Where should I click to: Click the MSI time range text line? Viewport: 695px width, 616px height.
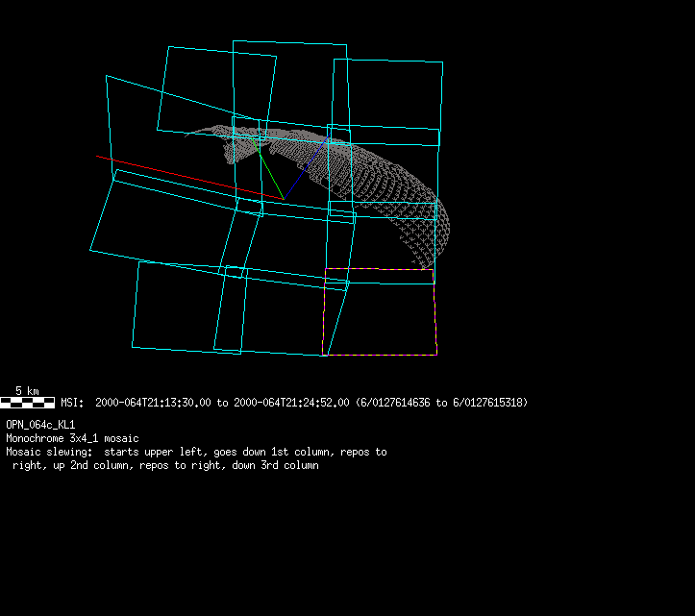coord(294,403)
